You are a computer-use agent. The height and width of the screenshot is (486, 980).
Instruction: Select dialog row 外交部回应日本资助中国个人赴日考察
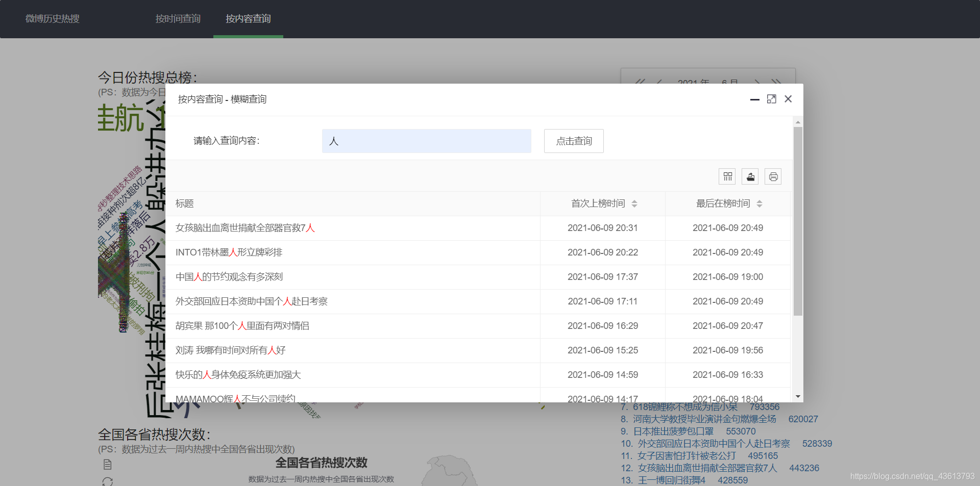tap(478, 301)
